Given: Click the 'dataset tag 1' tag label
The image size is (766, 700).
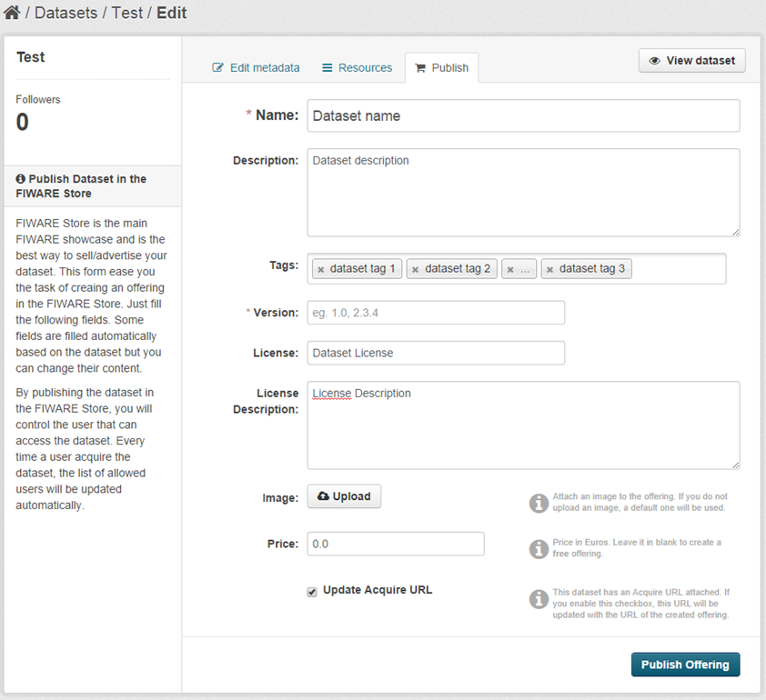Looking at the screenshot, I should point(362,268).
